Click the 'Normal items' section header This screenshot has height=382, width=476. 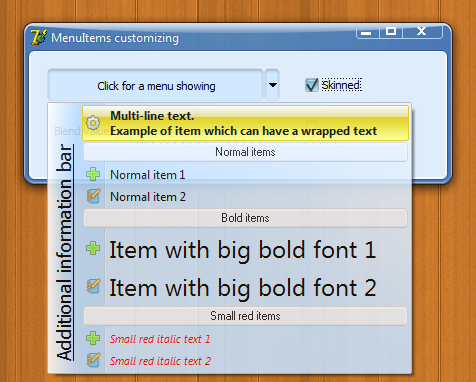[x=245, y=152]
